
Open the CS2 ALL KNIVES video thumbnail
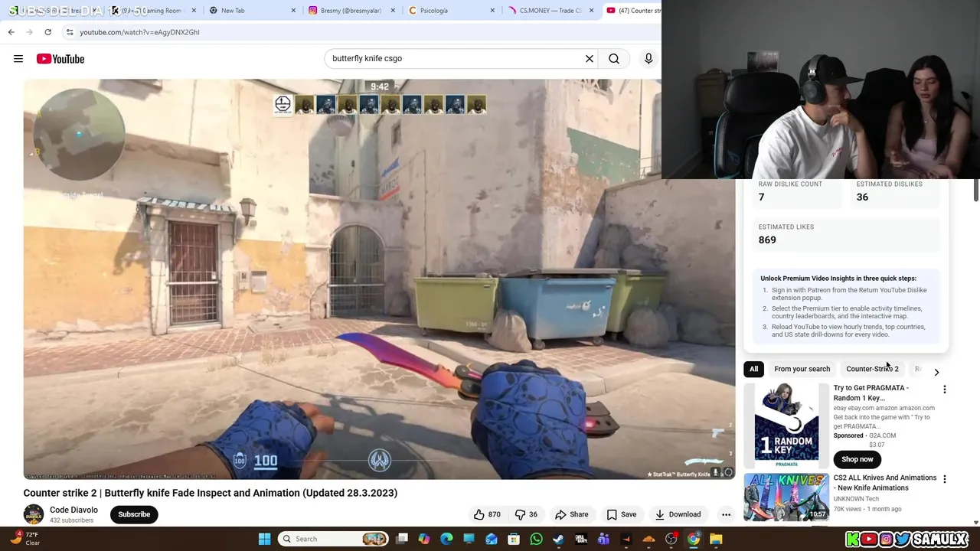pyautogui.click(x=786, y=497)
